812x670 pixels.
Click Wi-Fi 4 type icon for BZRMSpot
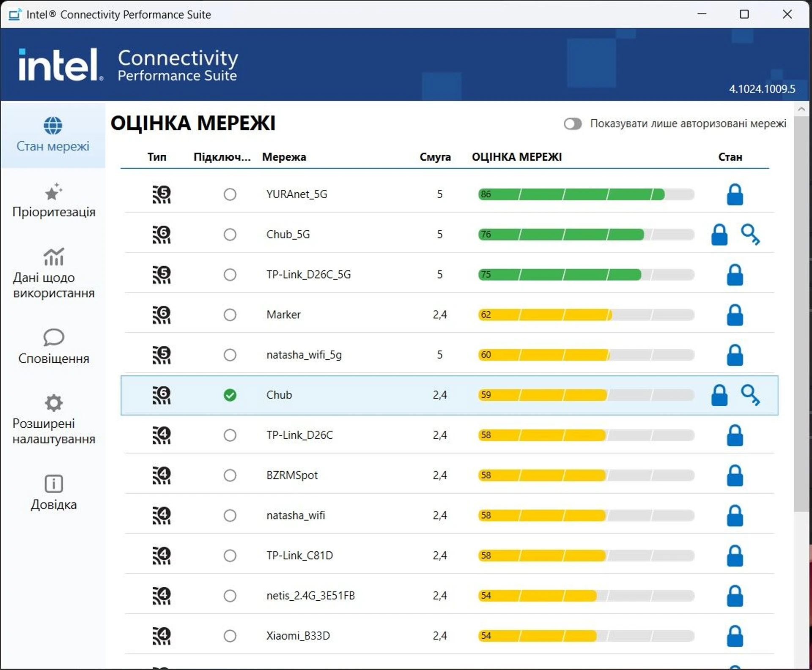(162, 476)
